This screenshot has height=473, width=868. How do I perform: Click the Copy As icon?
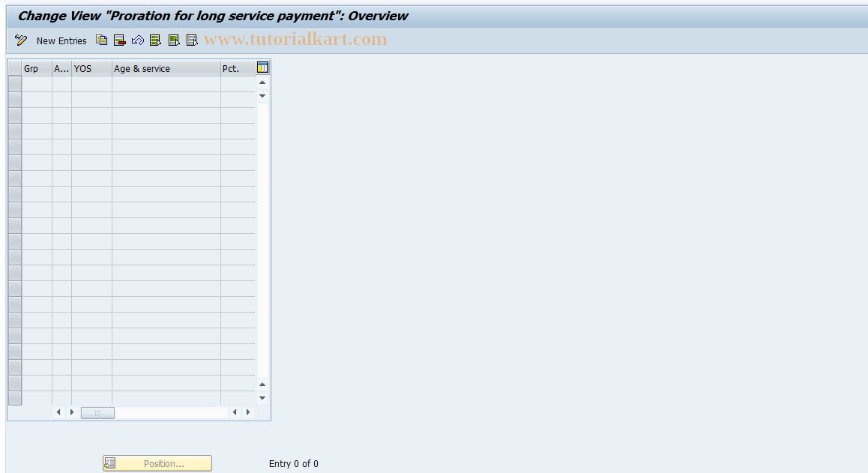(x=102, y=40)
